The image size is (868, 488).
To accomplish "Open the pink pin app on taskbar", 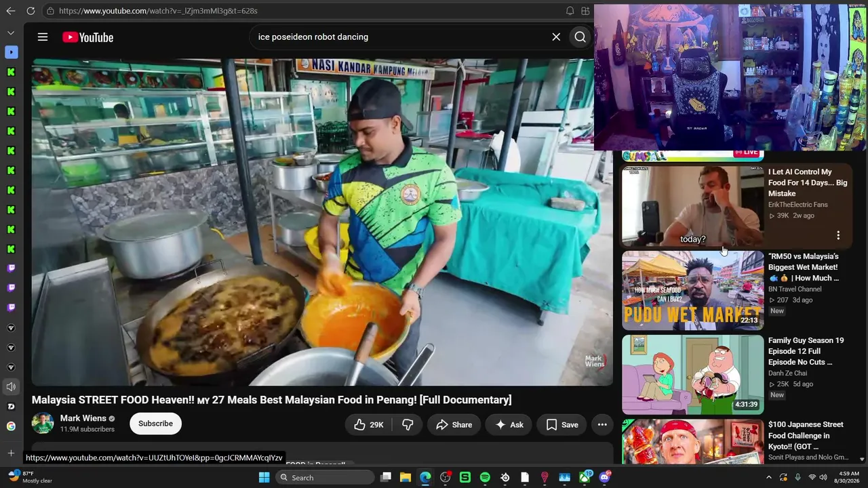I will pos(545,478).
